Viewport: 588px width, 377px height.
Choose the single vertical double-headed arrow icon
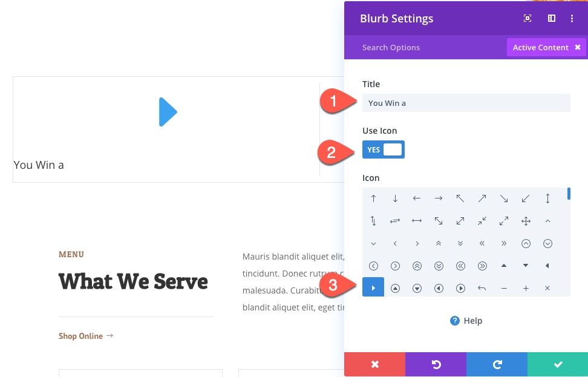coord(547,198)
